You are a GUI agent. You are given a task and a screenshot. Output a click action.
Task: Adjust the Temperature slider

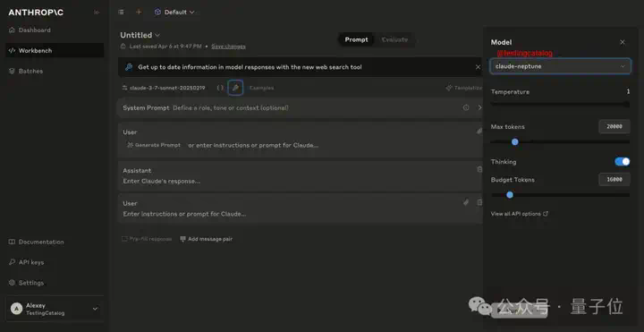(560, 105)
